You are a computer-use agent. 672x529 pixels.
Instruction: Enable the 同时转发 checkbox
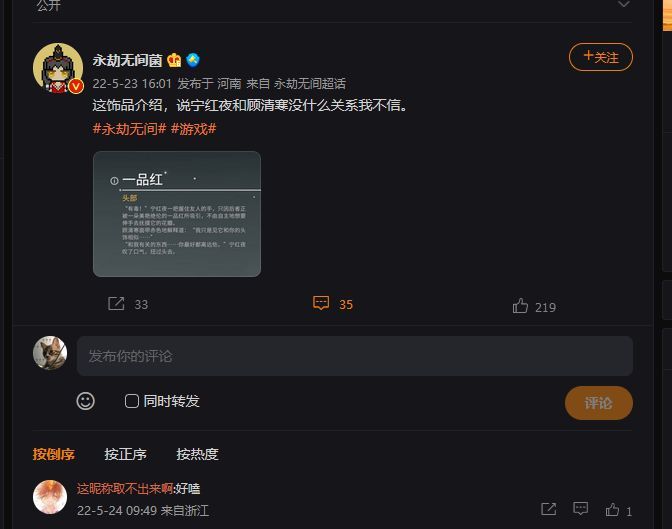pos(132,401)
